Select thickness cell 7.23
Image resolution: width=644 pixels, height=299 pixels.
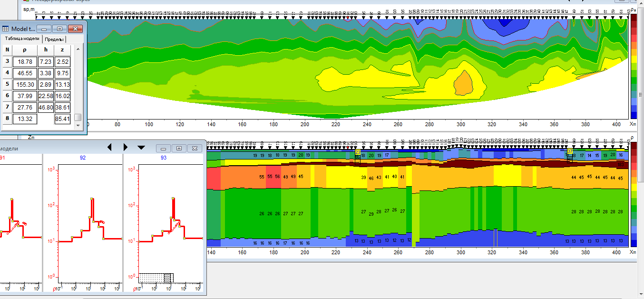(46, 62)
